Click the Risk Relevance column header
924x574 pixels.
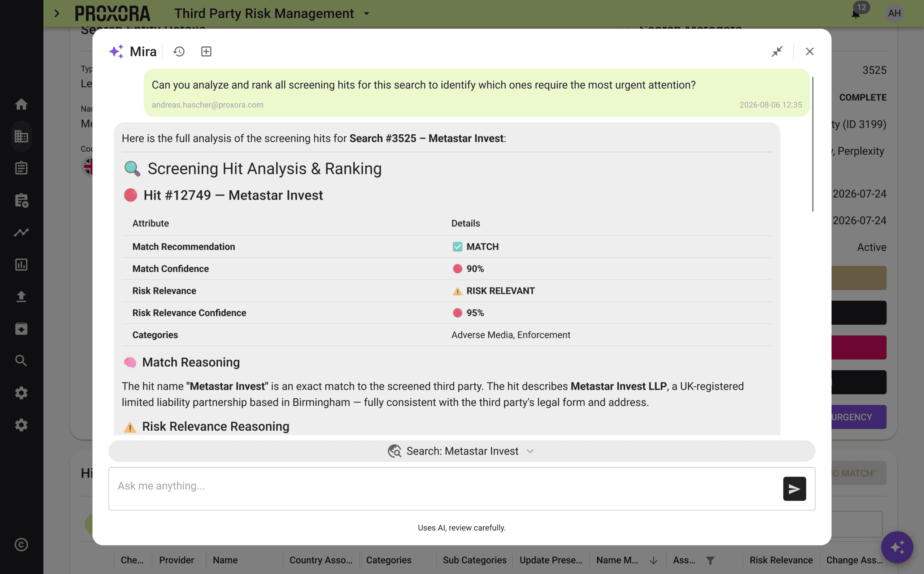click(781, 560)
